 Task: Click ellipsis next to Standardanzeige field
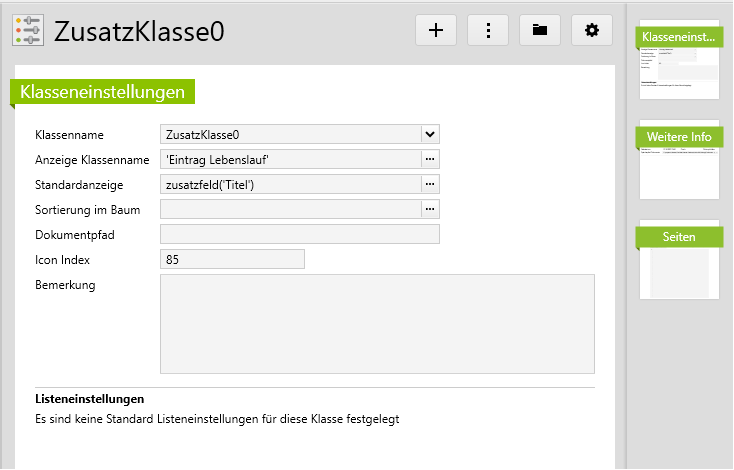click(430, 184)
